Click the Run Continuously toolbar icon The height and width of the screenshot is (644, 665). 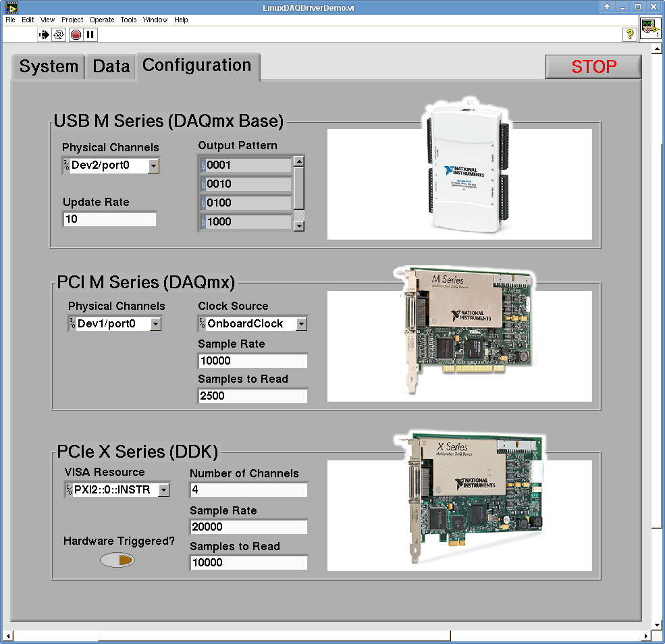pos(59,34)
